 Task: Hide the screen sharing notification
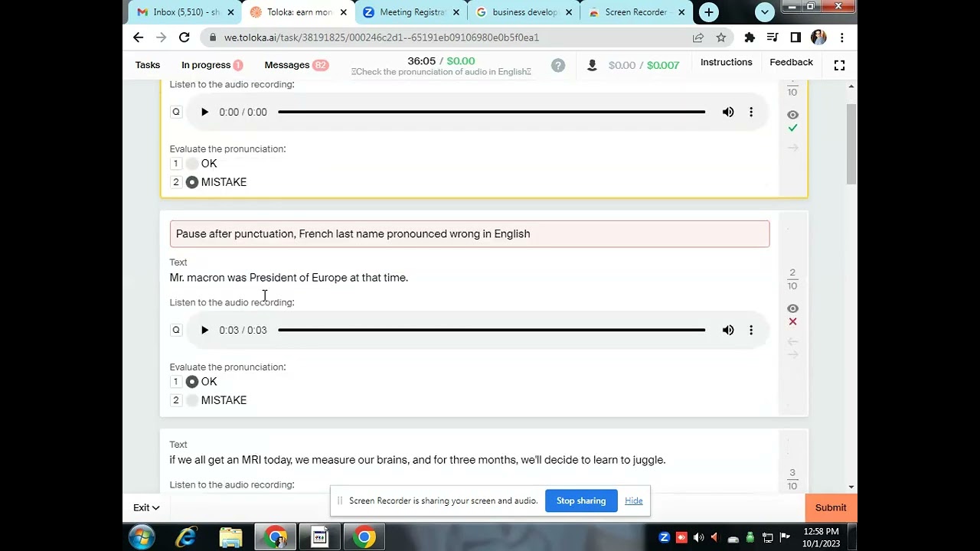click(x=633, y=500)
